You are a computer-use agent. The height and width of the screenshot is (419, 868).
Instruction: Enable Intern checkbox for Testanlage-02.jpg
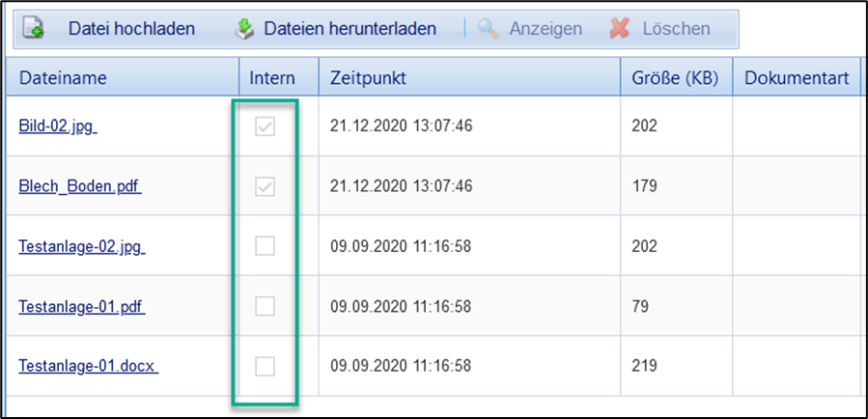(x=265, y=246)
